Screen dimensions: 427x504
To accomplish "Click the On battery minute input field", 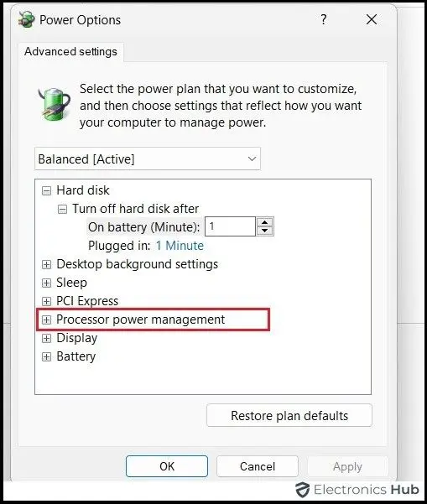I will point(230,226).
